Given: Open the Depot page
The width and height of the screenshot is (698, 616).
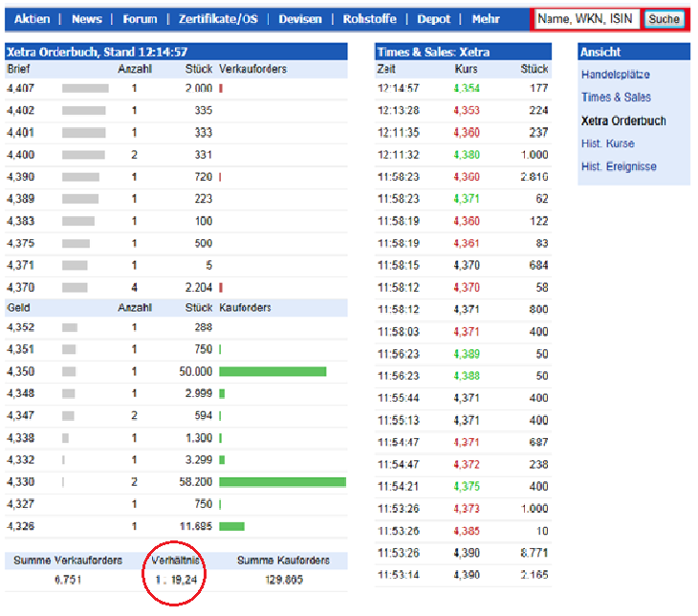Looking at the screenshot, I should (433, 19).
